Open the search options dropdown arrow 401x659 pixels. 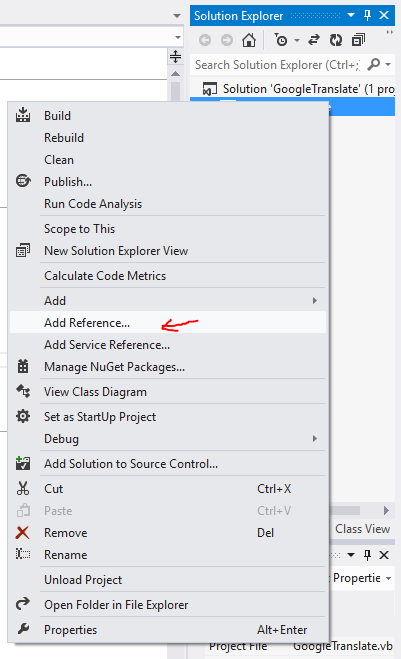[x=388, y=65]
